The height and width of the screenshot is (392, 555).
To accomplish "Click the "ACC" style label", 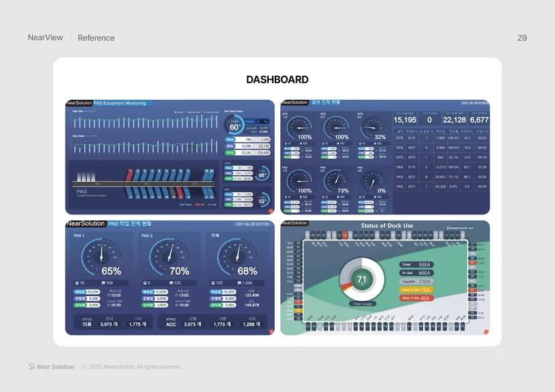I will click(x=171, y=324).
